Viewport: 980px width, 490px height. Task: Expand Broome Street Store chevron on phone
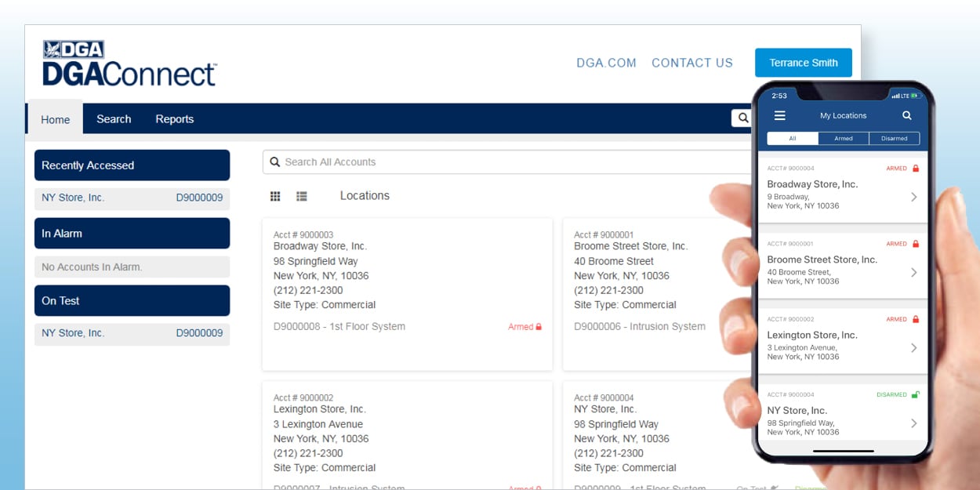(x=913, y=273)
